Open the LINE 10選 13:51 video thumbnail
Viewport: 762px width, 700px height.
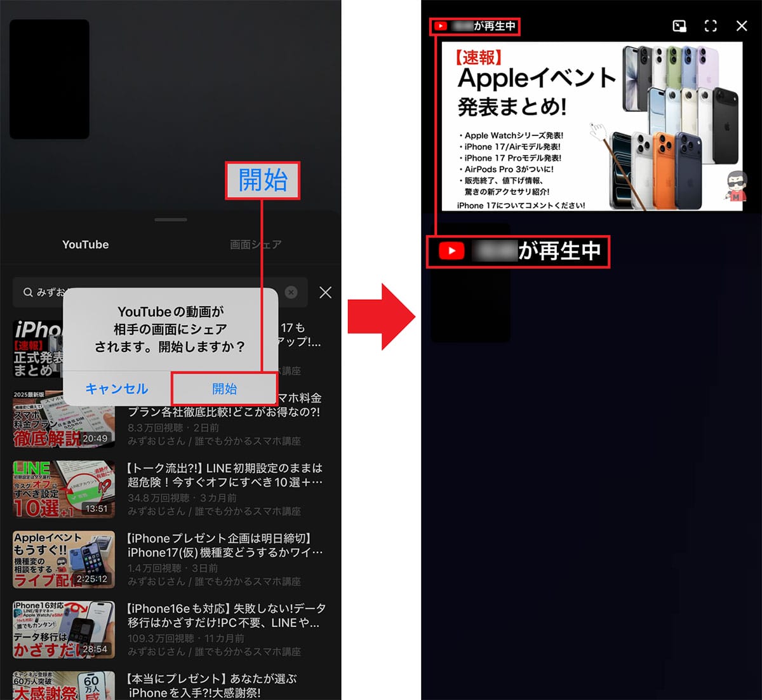click(x=63, y=489)
